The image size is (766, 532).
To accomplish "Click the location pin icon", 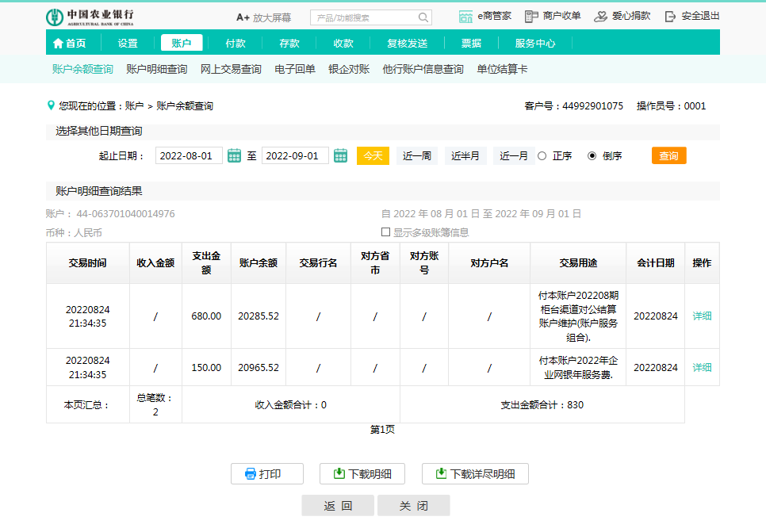I will 51,105.
